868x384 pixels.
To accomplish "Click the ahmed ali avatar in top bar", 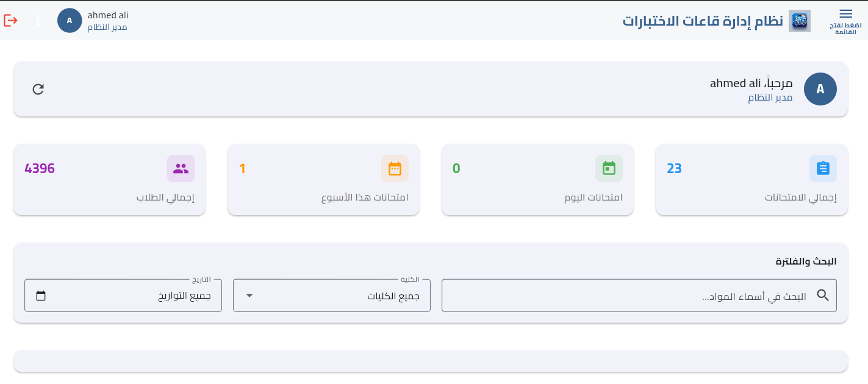I will pos(70,20).
